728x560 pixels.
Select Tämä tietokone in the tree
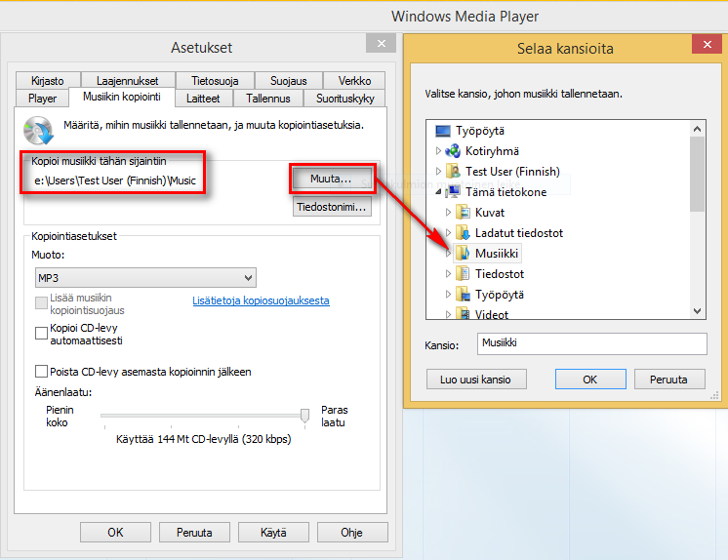pyautogui.click(x=506, y=192)
